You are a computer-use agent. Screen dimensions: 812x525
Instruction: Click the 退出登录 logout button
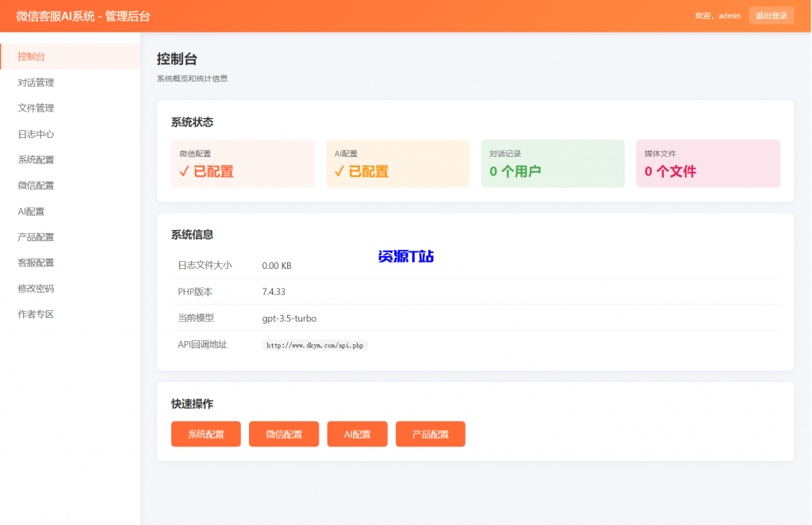(x=771, y=15)
